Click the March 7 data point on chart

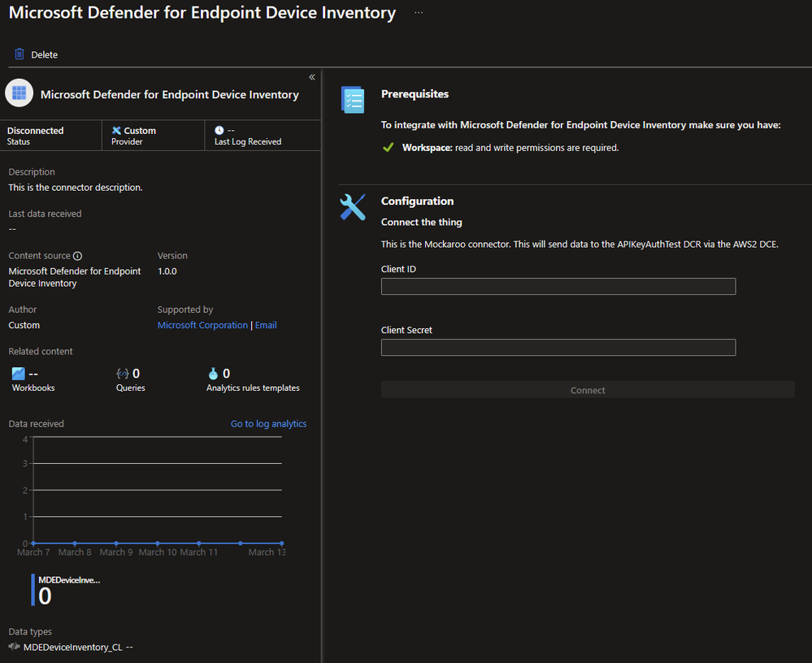pyautogui.click(x=33, y=543)
